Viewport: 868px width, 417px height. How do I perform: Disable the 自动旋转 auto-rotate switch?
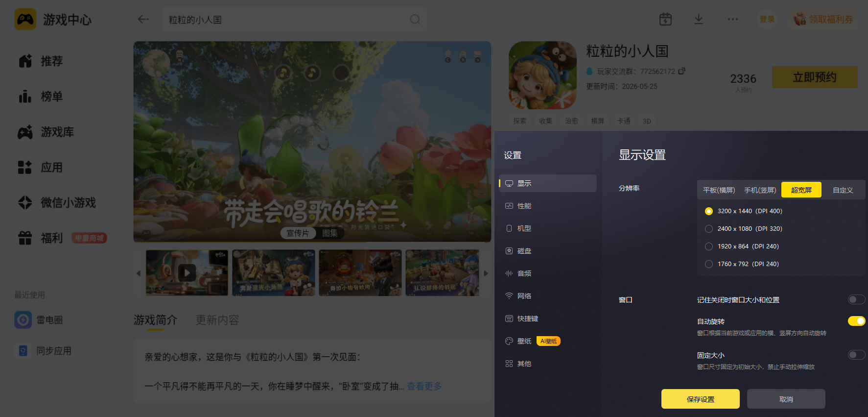click(x=856, y=321)
